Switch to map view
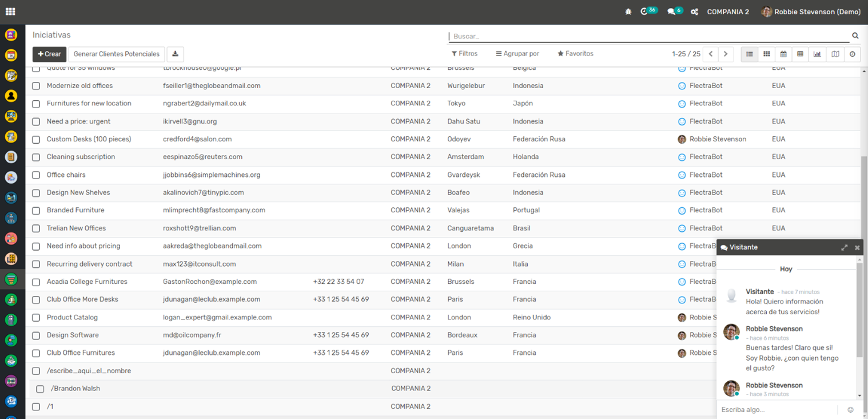The image size is (868, 419). click(835, 54)
